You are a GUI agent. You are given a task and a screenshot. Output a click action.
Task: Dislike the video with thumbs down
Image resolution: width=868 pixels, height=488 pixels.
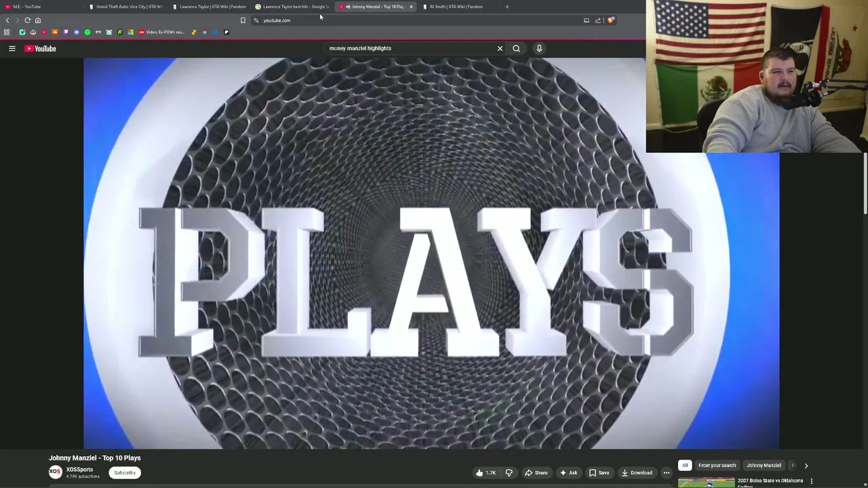[x=509, y=472]
